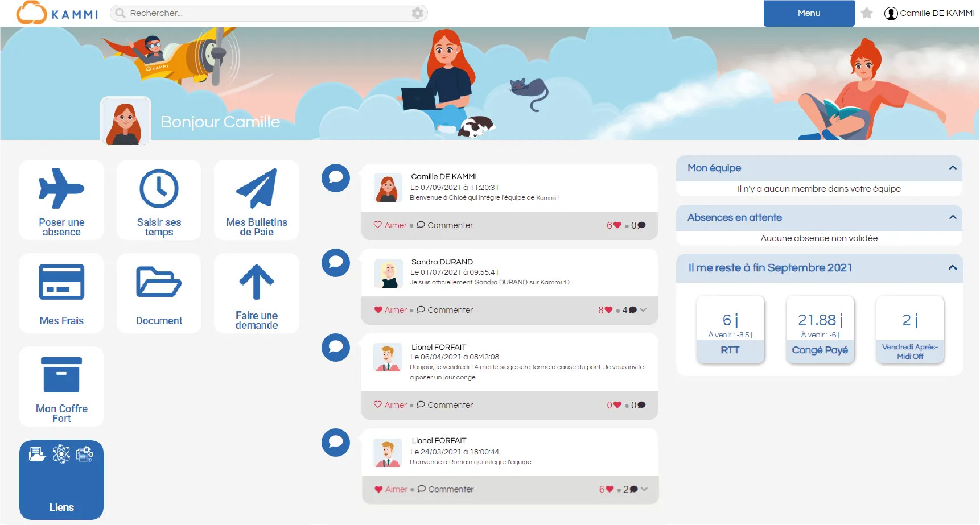Open Mon Coffre Fort archive tile
The image size is (980, 525).
(x=61, y=386)
